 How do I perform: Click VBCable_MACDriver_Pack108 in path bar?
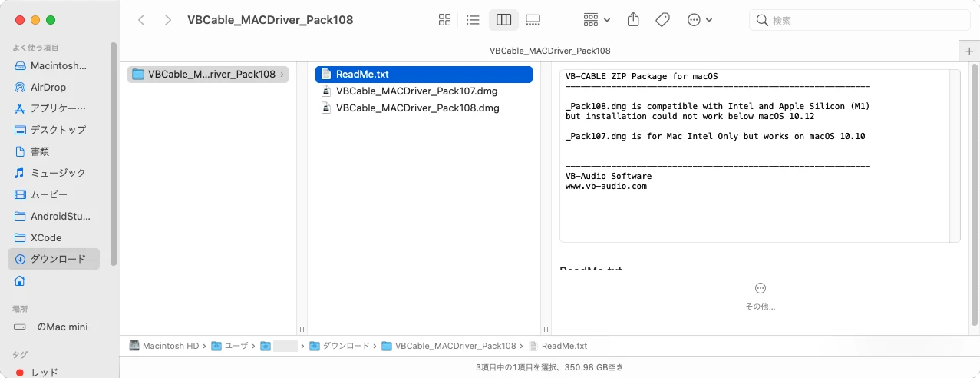(448, 346)
